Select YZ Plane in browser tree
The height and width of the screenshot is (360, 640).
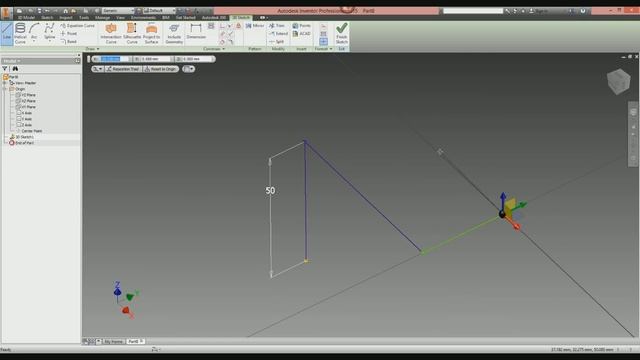(x=26, y=95)
